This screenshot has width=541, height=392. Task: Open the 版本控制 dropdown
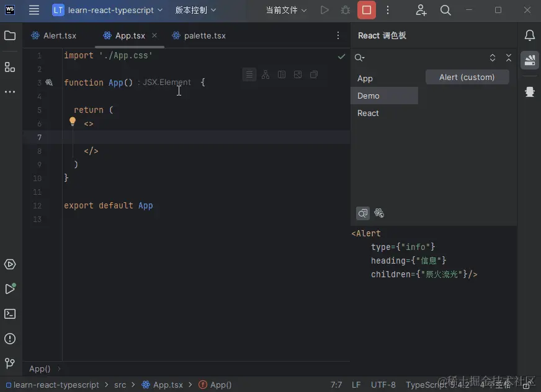pos(195,10)
